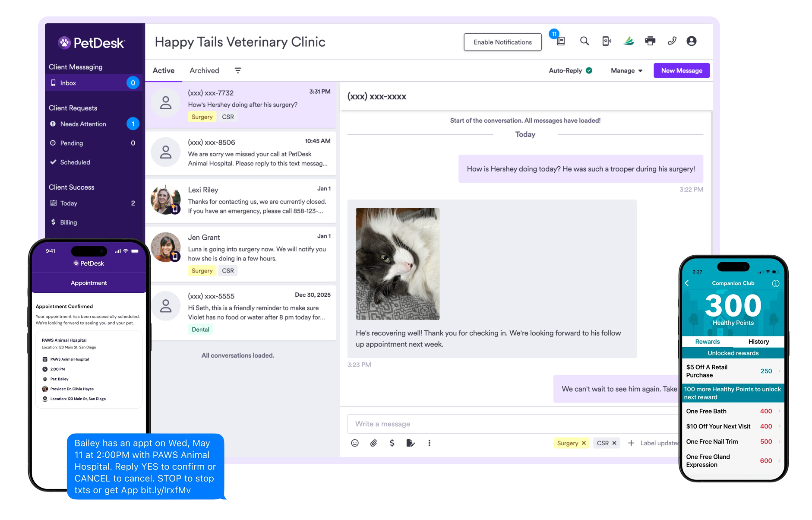Click the Happy Tails Veterinary Clinic title

click(x=240, y=42)
